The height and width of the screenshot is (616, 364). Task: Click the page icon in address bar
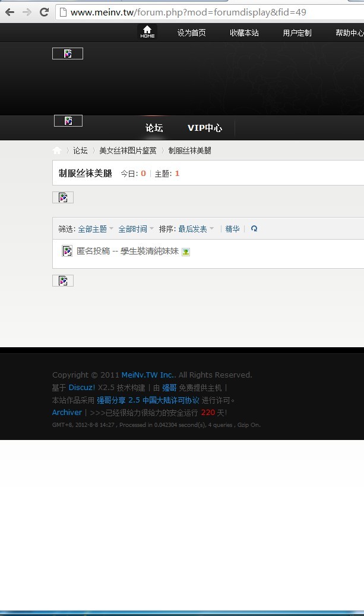pyautogui.click(x=63, y=12)
